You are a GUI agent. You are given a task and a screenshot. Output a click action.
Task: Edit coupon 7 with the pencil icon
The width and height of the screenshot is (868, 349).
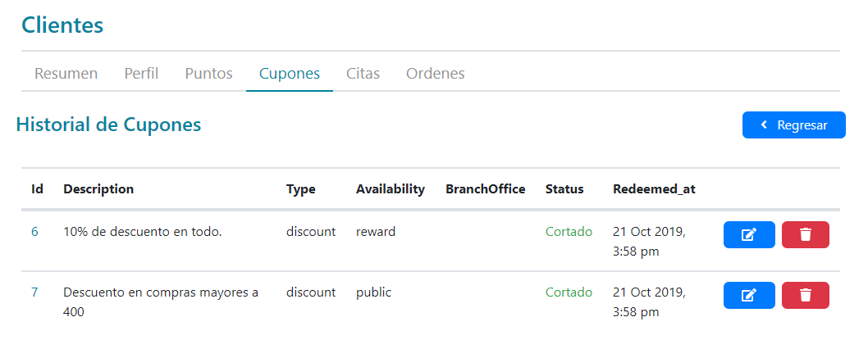pos(748,295)
